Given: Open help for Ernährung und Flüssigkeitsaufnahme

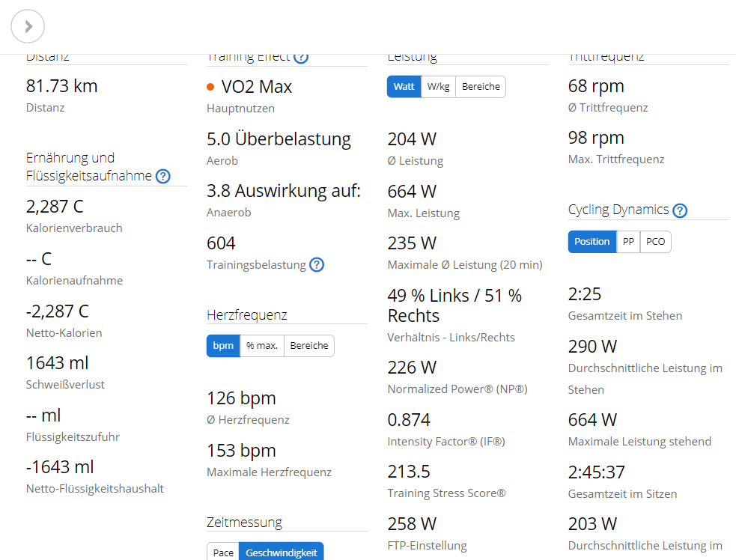Looking at the screenshot, I should pos(162,177).
